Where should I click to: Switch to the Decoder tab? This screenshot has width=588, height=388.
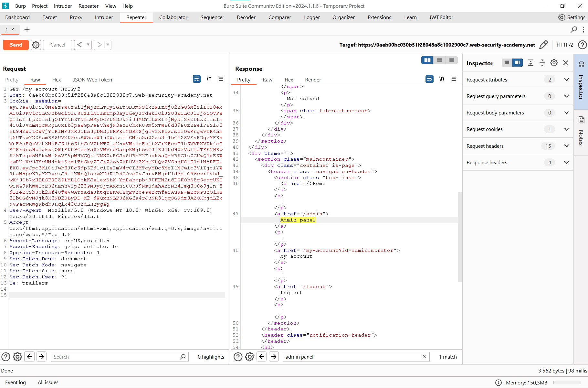tap(246, 17)
